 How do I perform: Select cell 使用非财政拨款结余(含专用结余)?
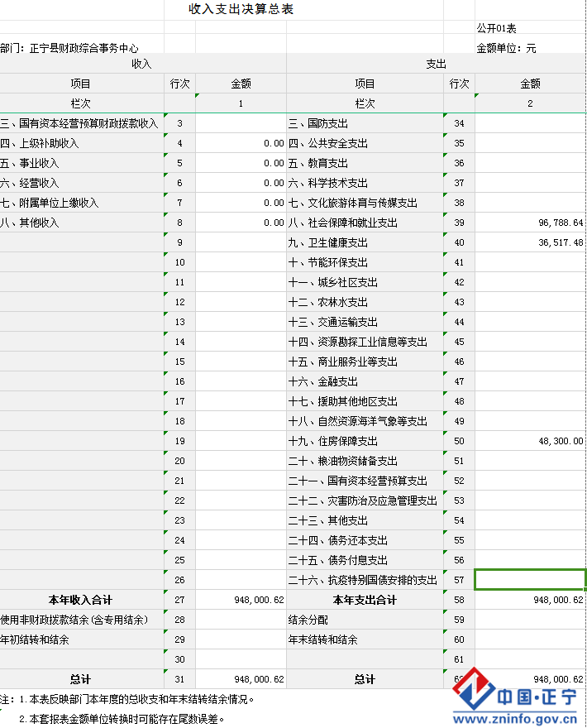(82, 620)
